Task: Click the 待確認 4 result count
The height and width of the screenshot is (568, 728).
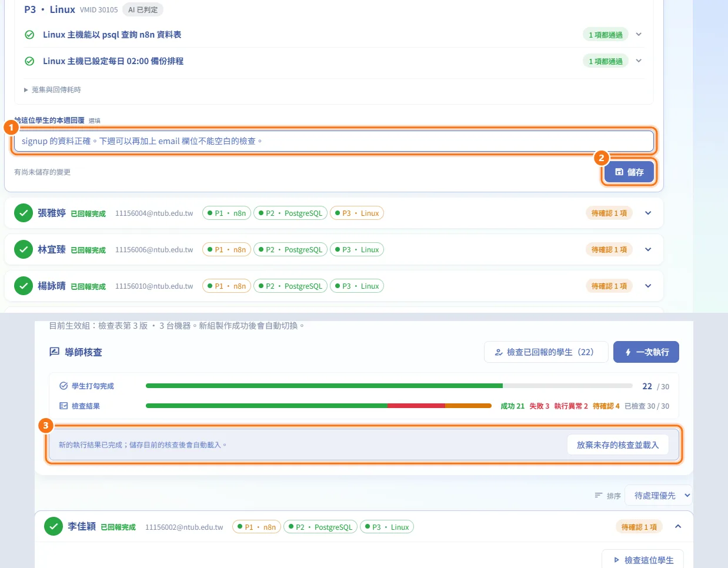Action: [x=606, y=406]
